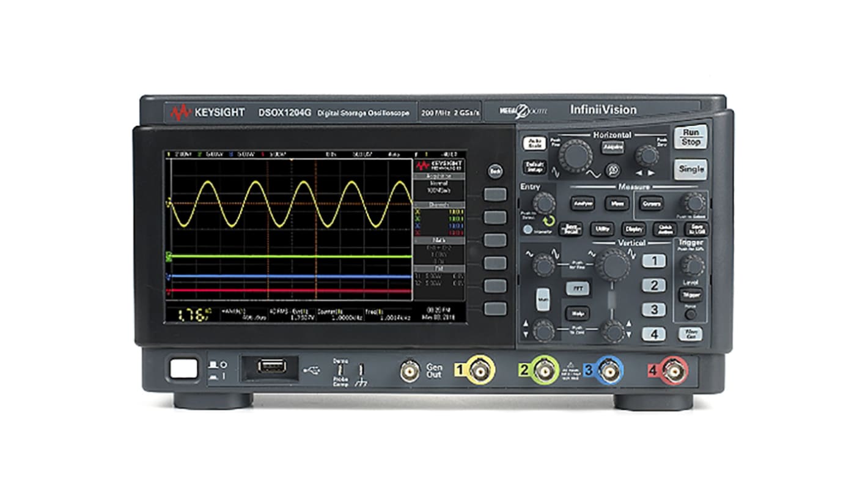Activate the Math button
The width and height of the screenshot is (868, 488).
(x=543, y=299)
